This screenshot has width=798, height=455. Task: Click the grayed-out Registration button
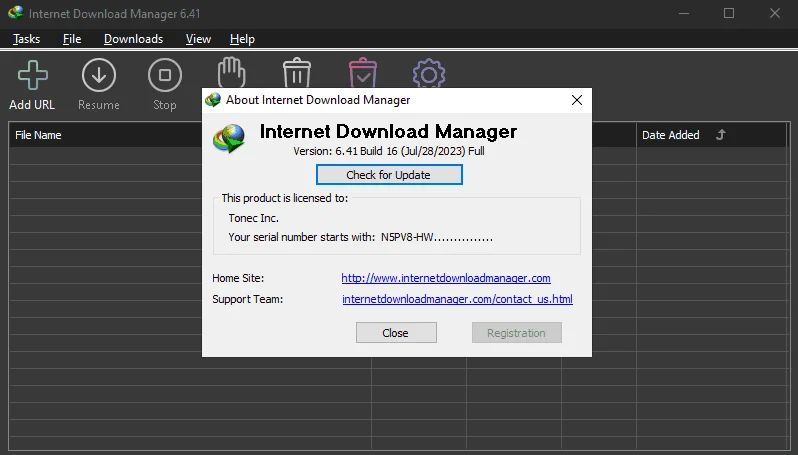pos(517,332)
